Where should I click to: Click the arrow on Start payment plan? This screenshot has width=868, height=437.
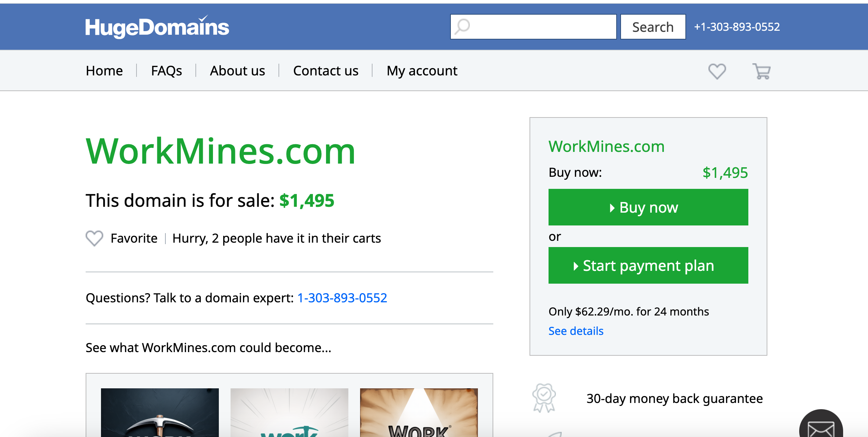click(576, 266)
